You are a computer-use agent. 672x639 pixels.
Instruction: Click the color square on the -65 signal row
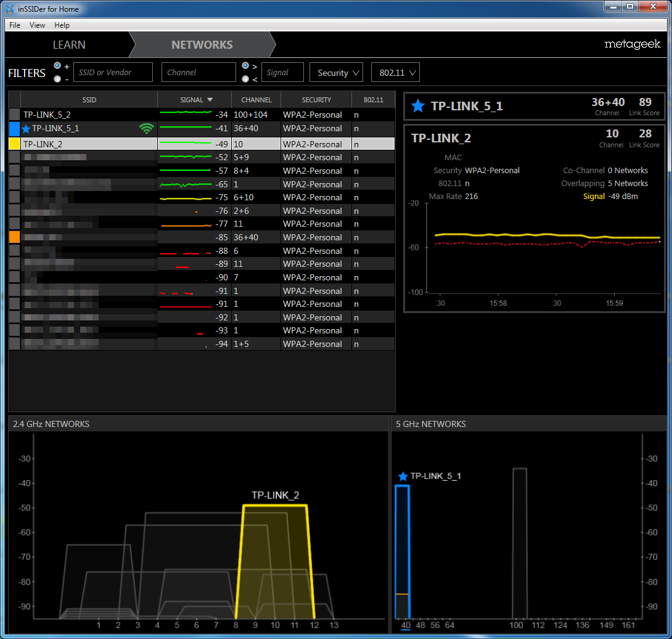click(x=15, y=184)
